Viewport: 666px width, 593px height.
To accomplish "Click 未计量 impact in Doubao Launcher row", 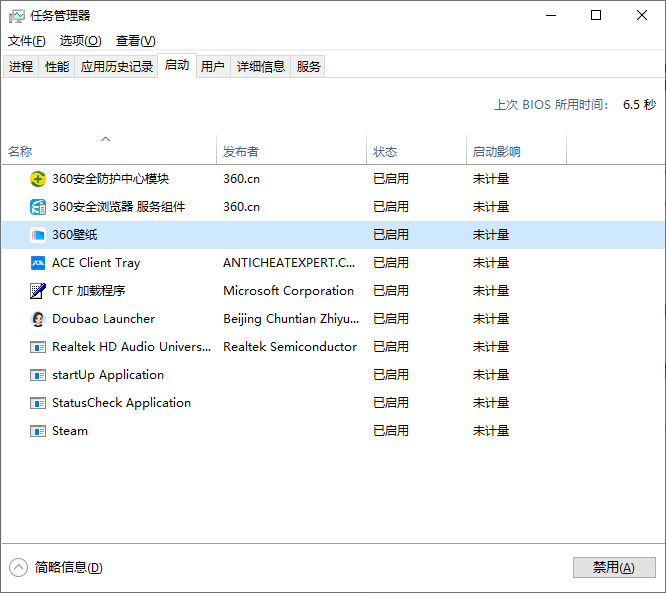I will click(491, 319).
